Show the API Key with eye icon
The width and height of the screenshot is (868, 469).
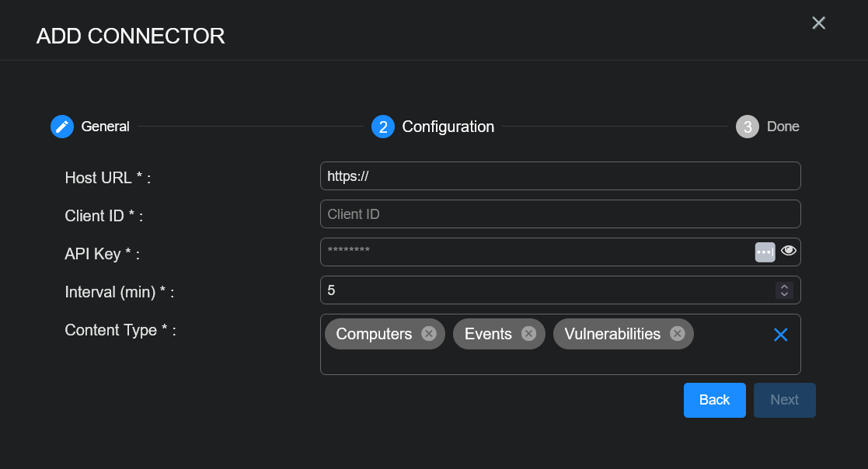[789, 251]
